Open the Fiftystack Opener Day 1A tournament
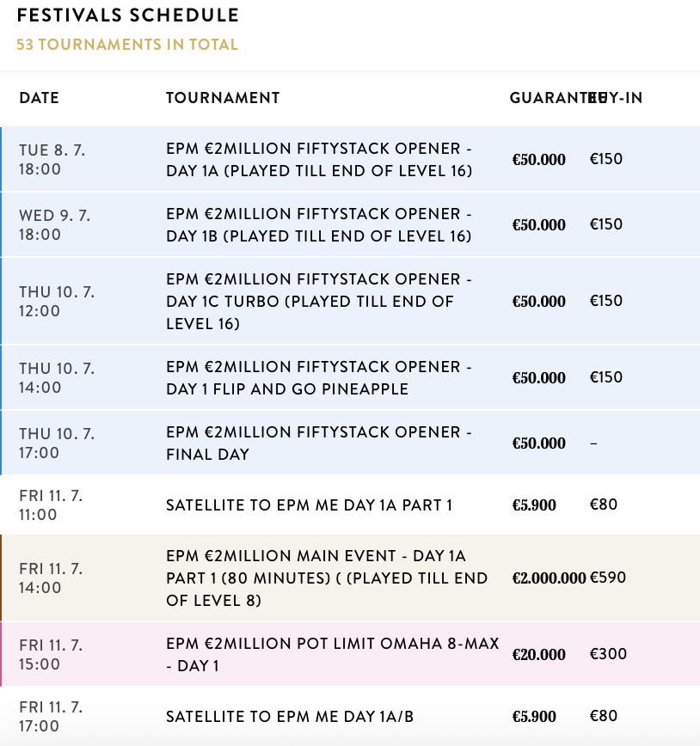The height and width of the screenshot is (746, 700). [319, 160]
